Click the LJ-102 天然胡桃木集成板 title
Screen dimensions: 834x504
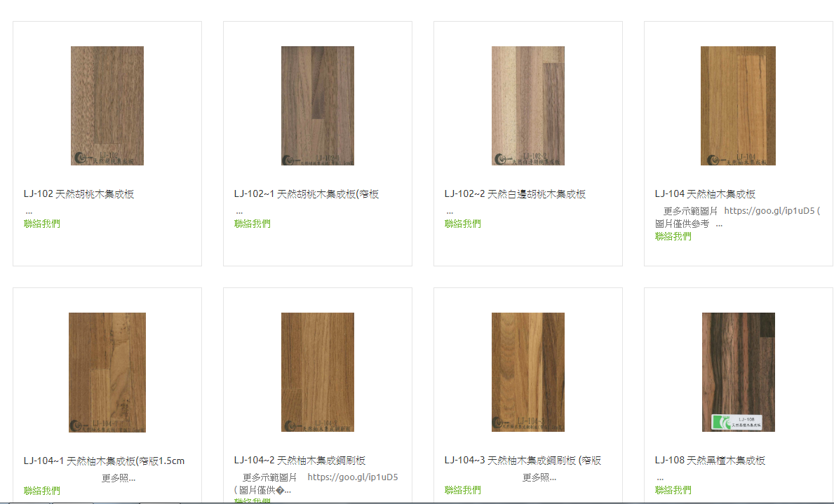pos(79,194)
